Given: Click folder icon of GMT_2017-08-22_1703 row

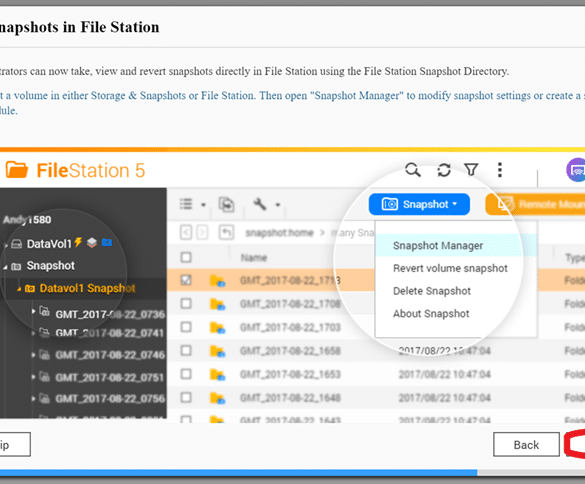Looking at the screenshot, I should point(217,328).
